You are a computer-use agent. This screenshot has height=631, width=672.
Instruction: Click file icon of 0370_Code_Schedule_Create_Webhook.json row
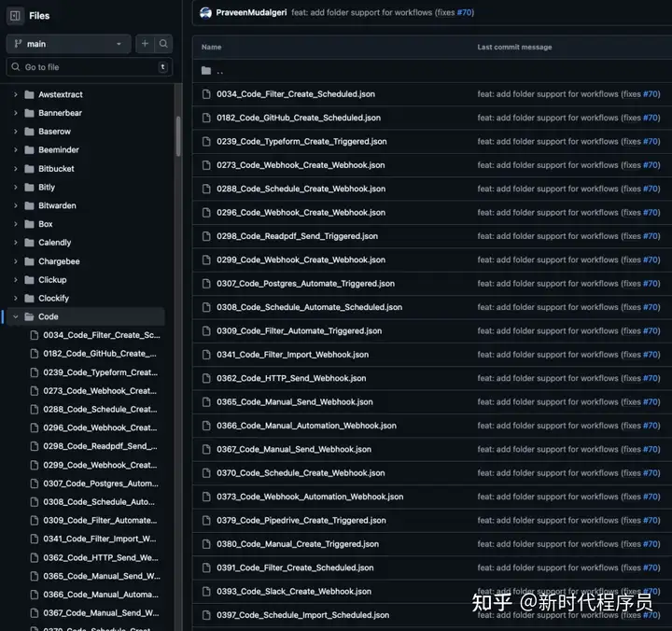pyautogui.click(x=206, y=473)
